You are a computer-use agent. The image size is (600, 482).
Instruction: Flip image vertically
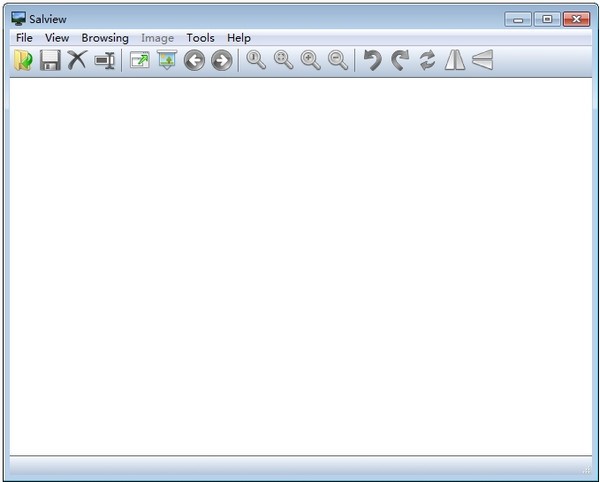tap(483, 61)
